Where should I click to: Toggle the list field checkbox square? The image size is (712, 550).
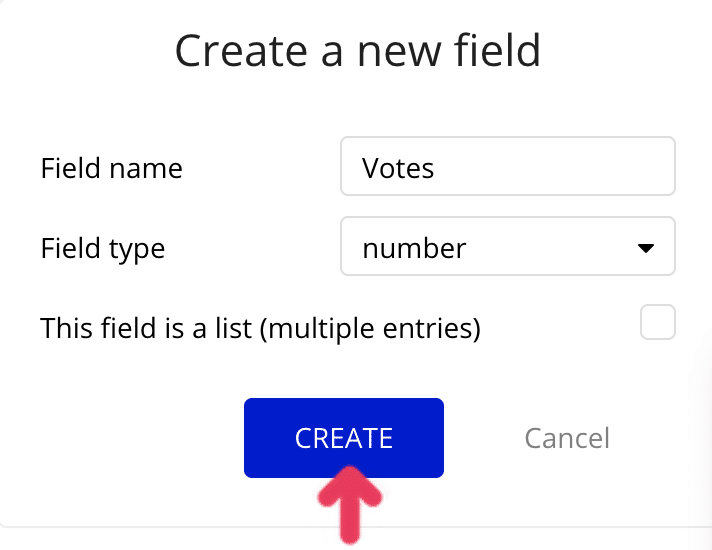pyautogui.click(x=658, y=323)
